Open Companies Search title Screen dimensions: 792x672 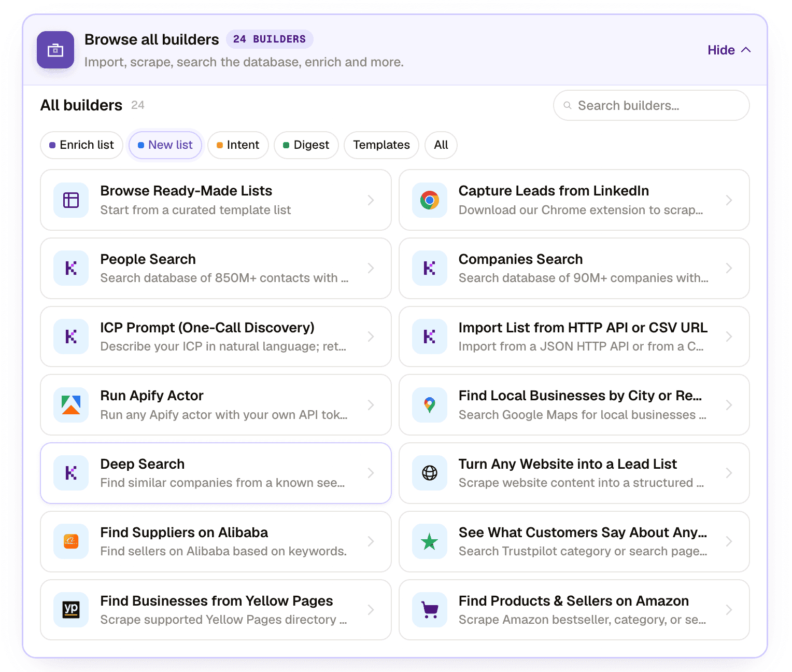[x=520, y=259]
